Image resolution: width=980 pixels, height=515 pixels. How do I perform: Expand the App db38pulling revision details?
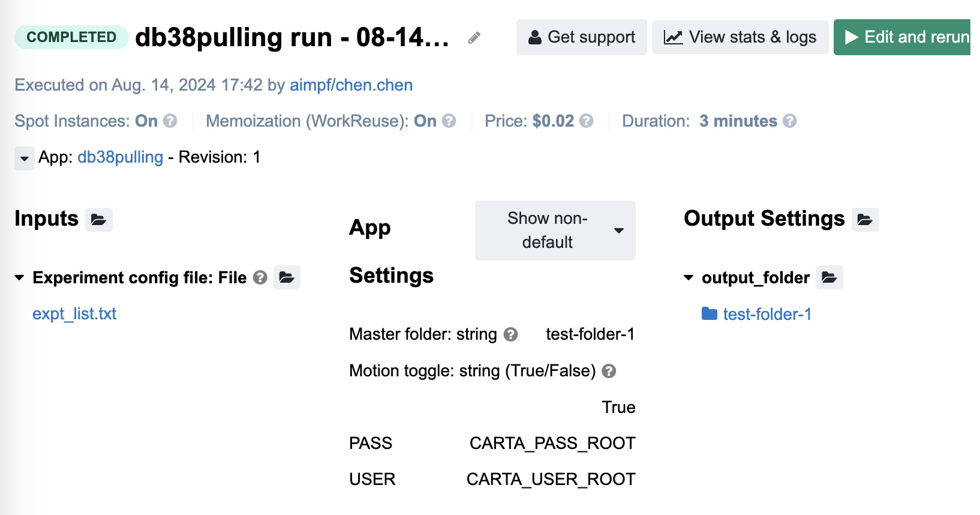click(25, 158)
